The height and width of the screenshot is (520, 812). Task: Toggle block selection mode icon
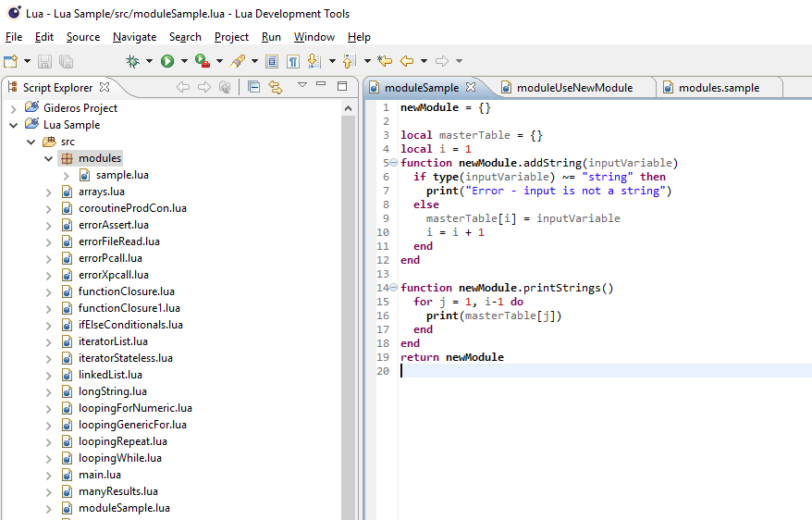[272, 61]
